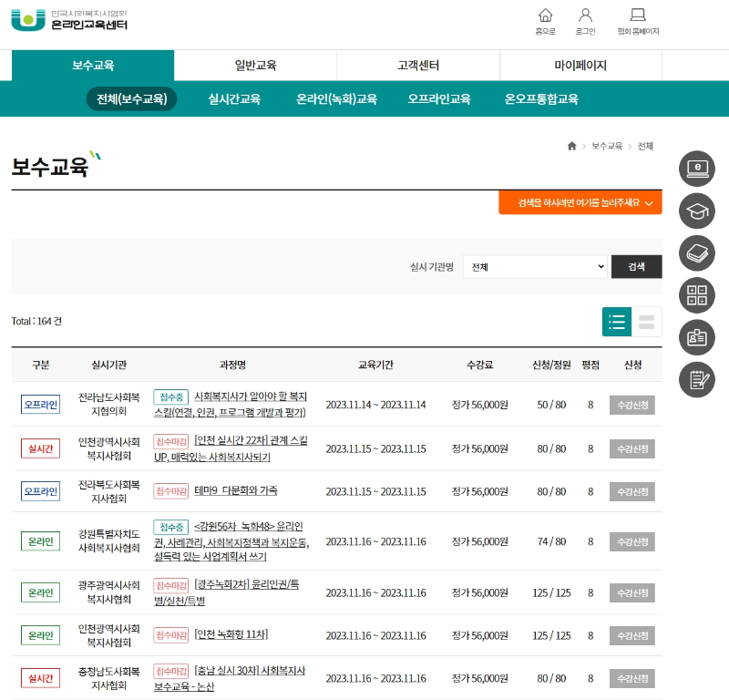Image resolution: width=729 pixels, height=700 pixels.
Task: Click the 검색 search button
Action: click(636, 266)
